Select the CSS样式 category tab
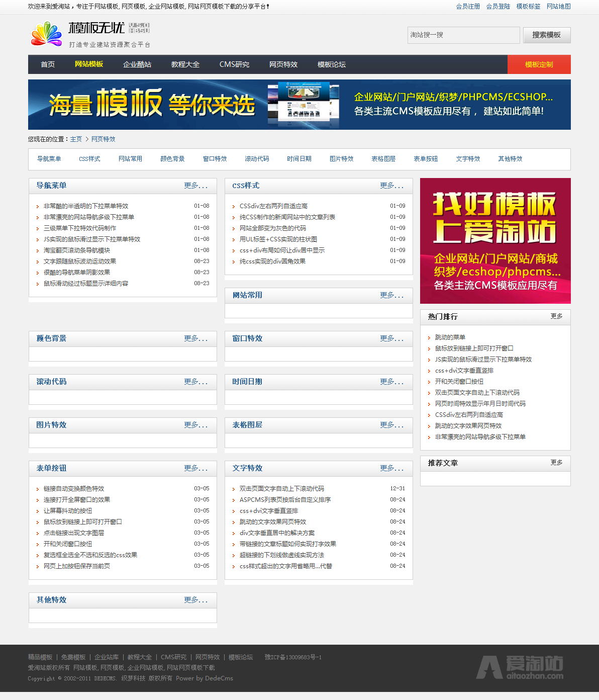Viewport: 599px width, 700px height. click(89, 159)
